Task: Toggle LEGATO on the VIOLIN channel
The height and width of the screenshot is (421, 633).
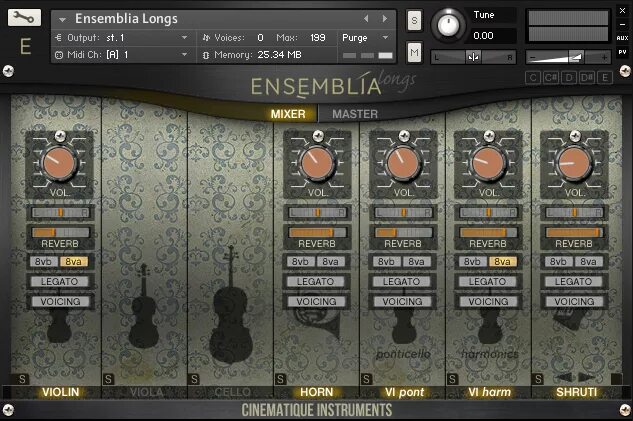Action: [x=60, y=281]
